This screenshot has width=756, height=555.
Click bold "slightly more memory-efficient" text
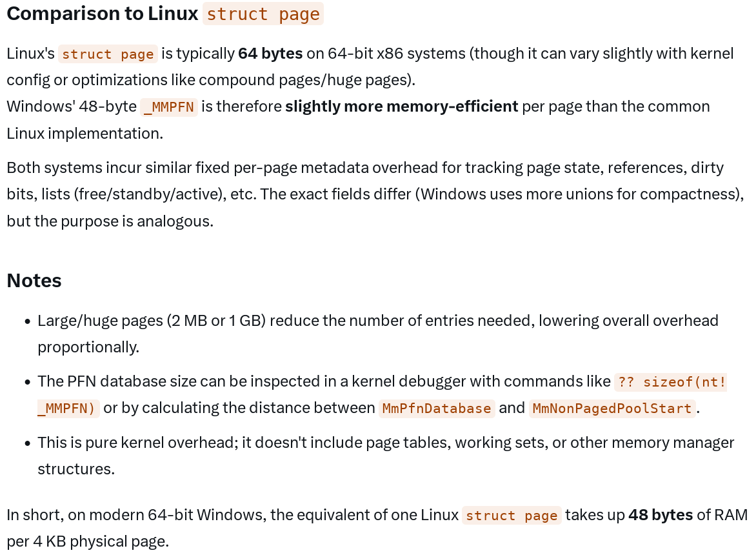[x=401, y=106]
